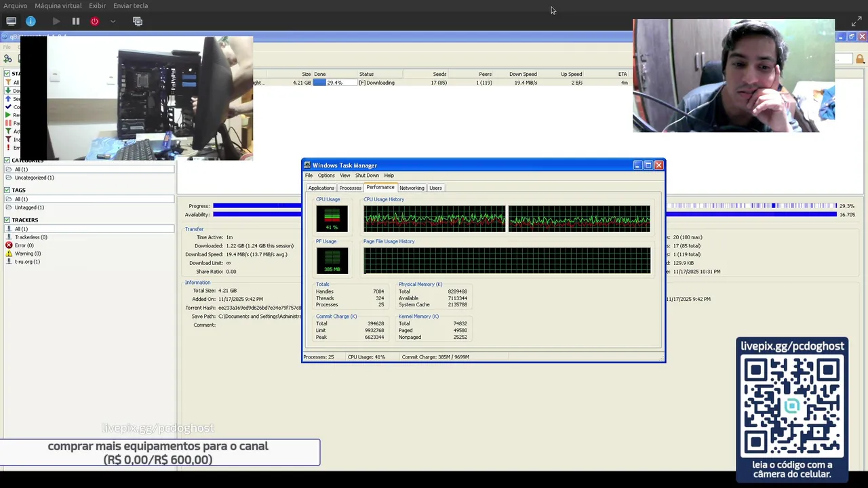The width and height of the screenshot is (868, 488).
Task: Click the qBittorrent lock UI icon
Action: click(860, 59)
